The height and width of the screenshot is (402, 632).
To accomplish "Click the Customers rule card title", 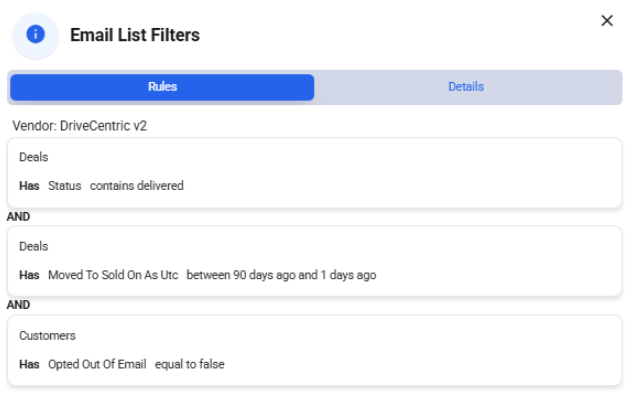I will (x=47, y=336).
